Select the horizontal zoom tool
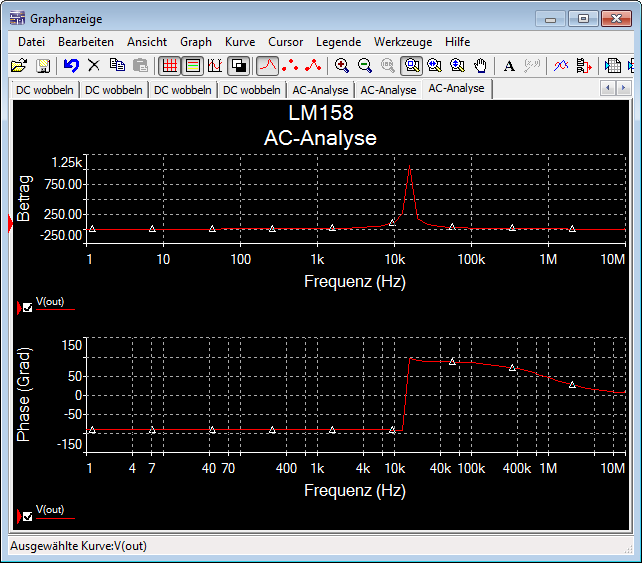This screenshot has height=563, width=642. coord(434,66)
